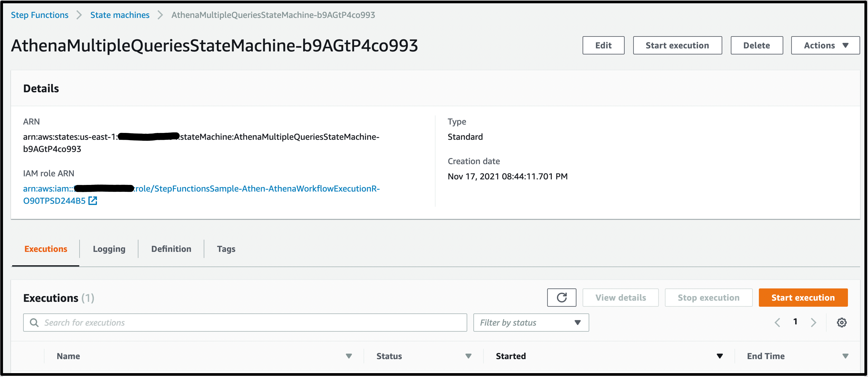Click the orange Start execution button

(x=802, y=298)
